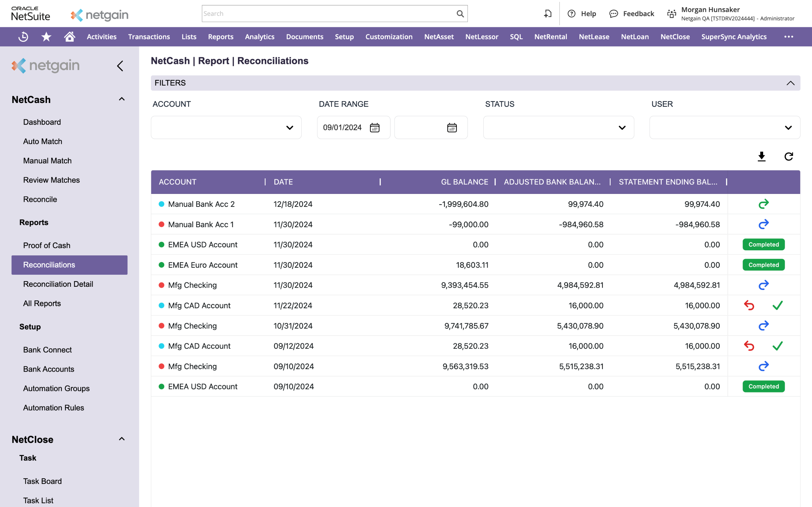Collapse the NetCash sidebar group

122,99
